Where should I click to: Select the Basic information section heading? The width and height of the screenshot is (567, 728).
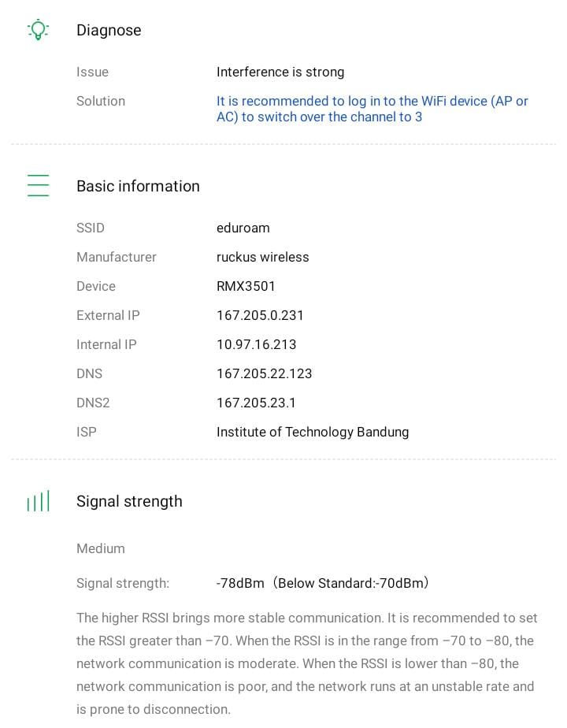click(x=138, y=186)
